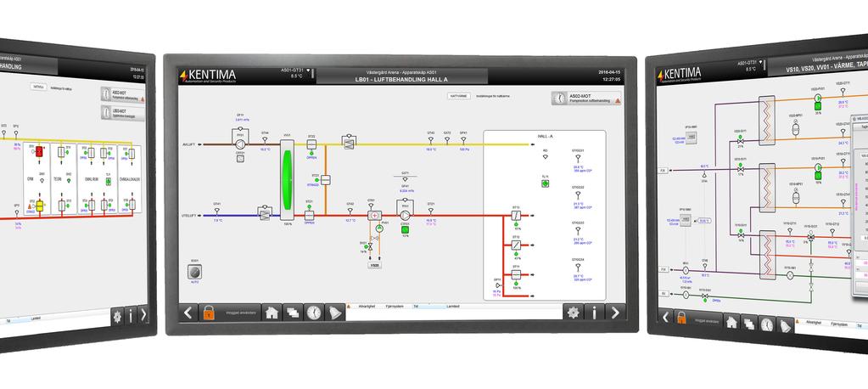
Task: Go back using the center screen's left arrow
Action: (x=188, y=313)
